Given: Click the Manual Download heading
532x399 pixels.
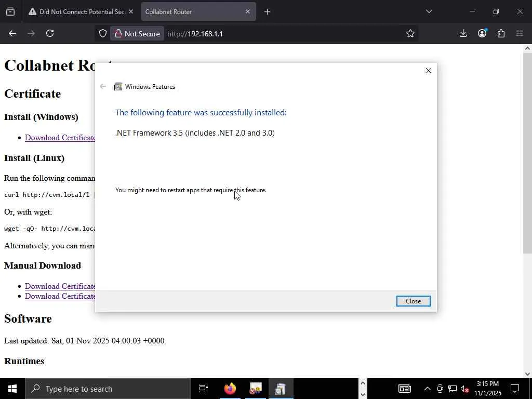Looking at the screenshot, I should [43, 265].
